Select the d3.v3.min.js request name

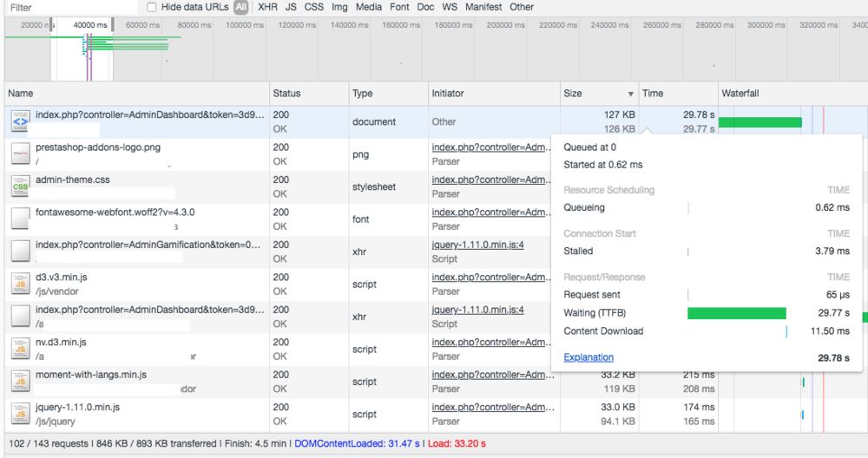62,277
